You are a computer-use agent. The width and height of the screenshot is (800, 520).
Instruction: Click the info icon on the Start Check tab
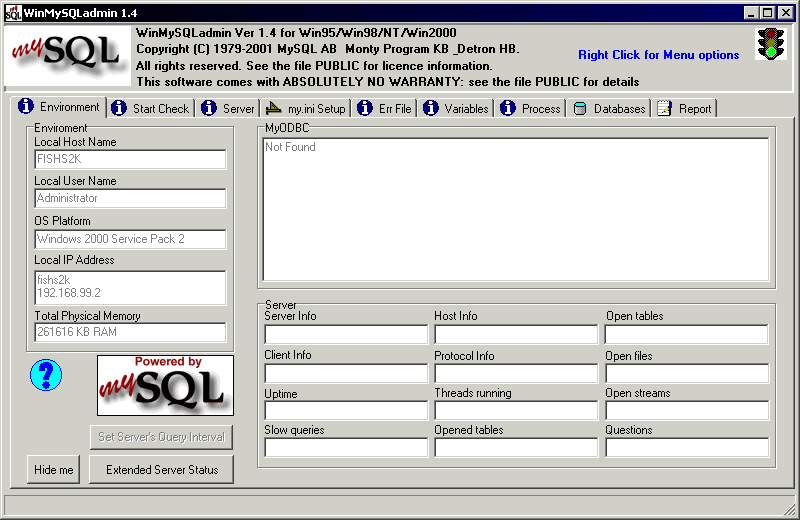(119, 108)
